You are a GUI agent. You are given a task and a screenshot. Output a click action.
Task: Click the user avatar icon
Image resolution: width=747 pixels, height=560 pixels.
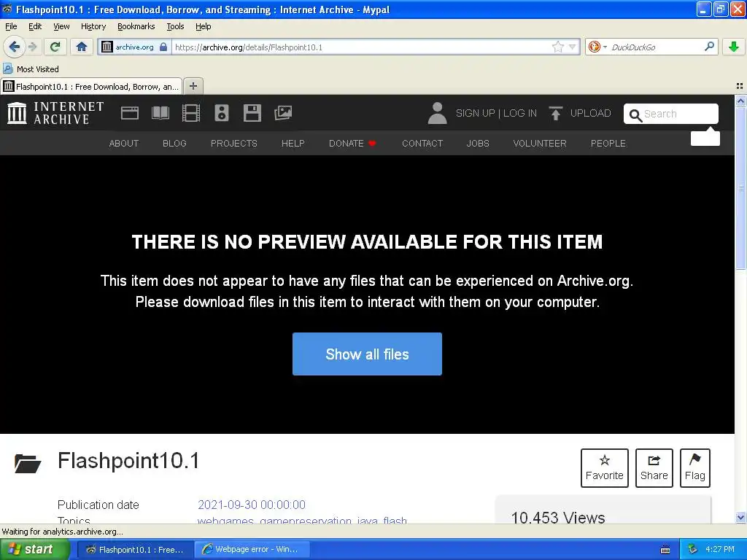(438, 113)
